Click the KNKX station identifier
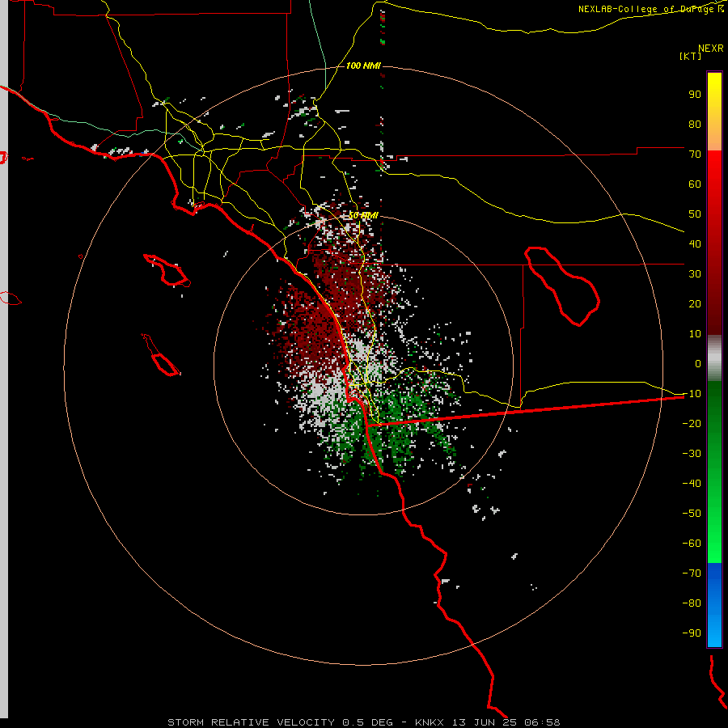The width and height of the screenshot is (728, 728). (x=430, y=722)
